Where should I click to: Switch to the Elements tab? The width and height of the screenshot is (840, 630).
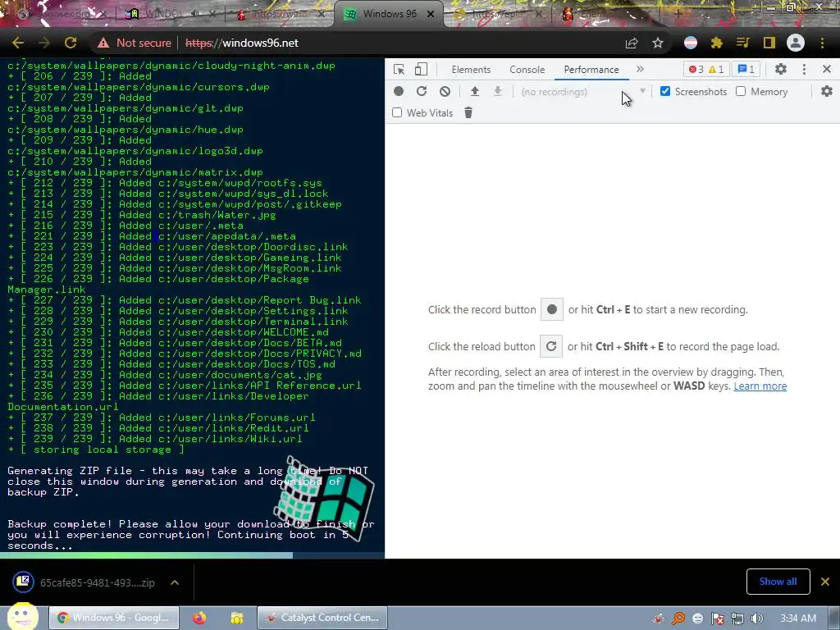[x=471, y=70]
